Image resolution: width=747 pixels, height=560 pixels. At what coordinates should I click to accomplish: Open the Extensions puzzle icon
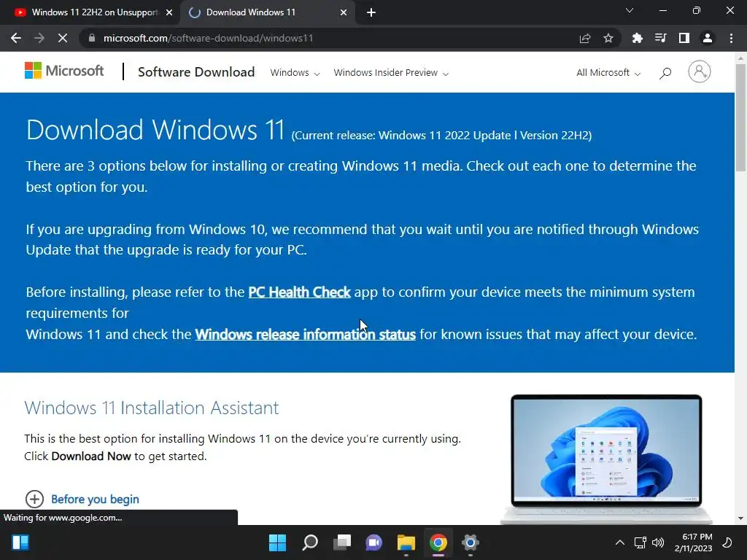[637, 38]
